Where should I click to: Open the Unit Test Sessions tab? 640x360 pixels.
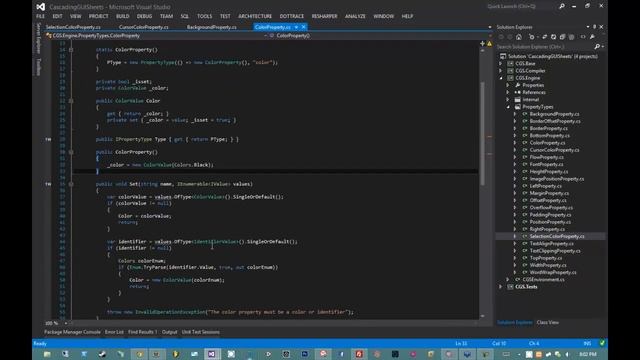tap(200, 332)
